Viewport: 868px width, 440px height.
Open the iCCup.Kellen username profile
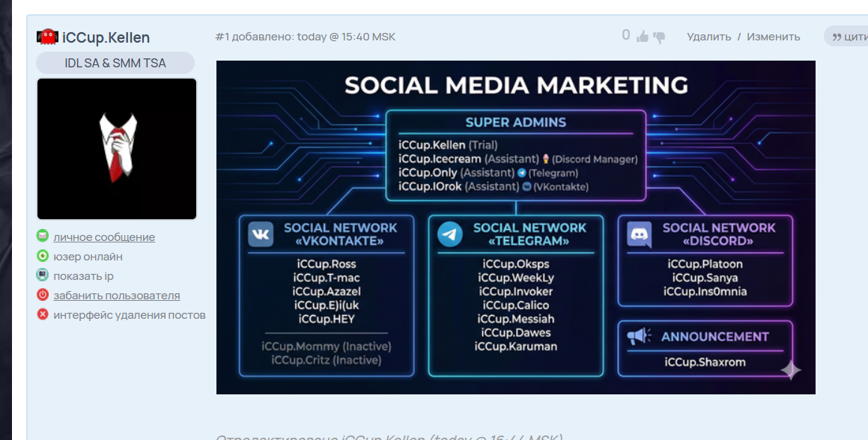pyautogui.click(x=106, y=37)
